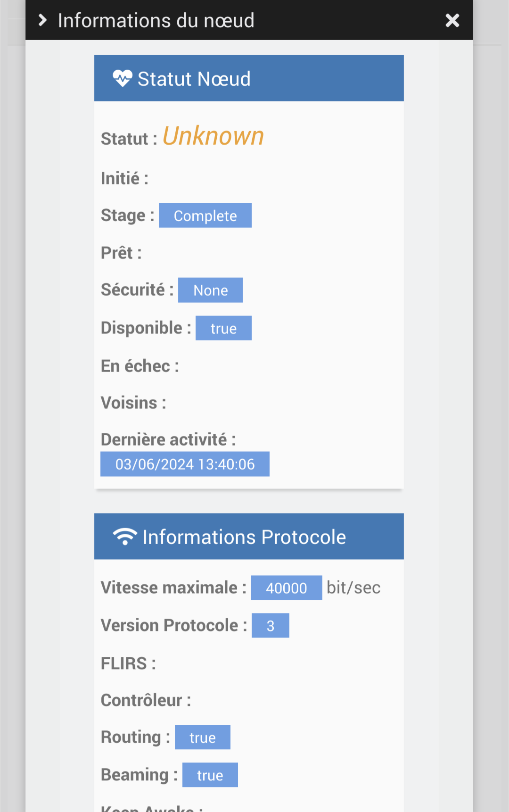Screen dimensions: 509x812
Task: Click the Informations Protocole panel header
Action: (249, 537)
